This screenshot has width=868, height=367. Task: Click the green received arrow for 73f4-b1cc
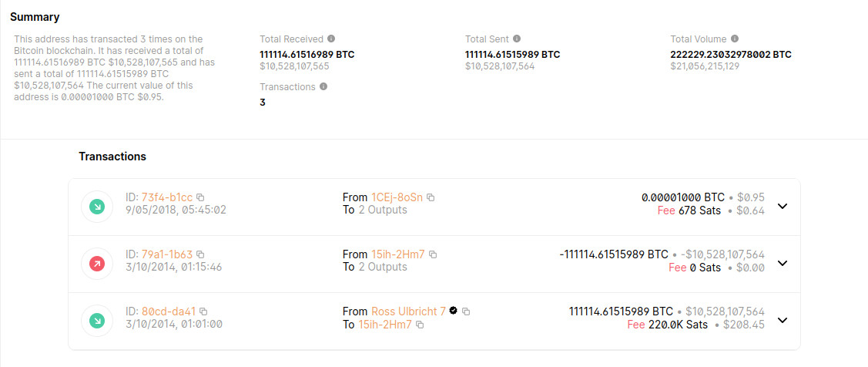point(98,207)
